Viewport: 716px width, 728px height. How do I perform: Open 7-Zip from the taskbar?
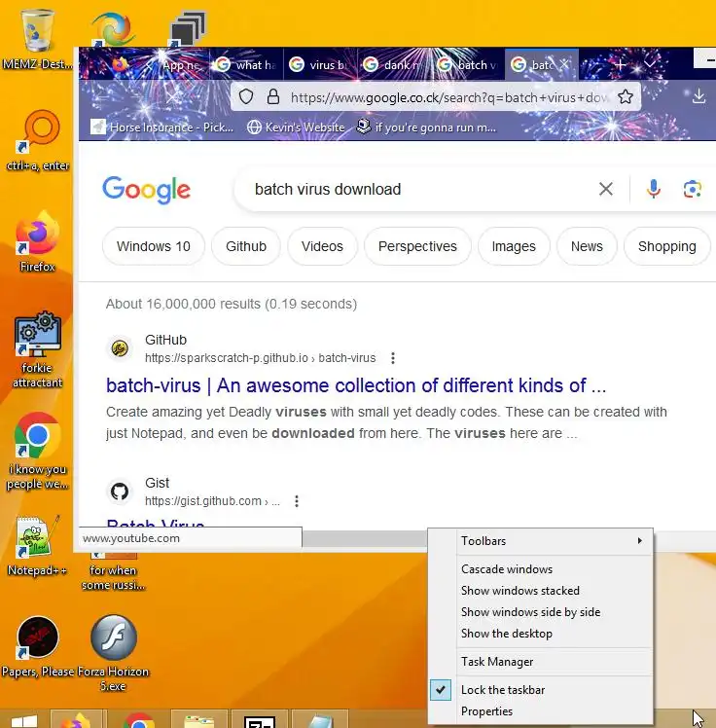pos(260,719)
